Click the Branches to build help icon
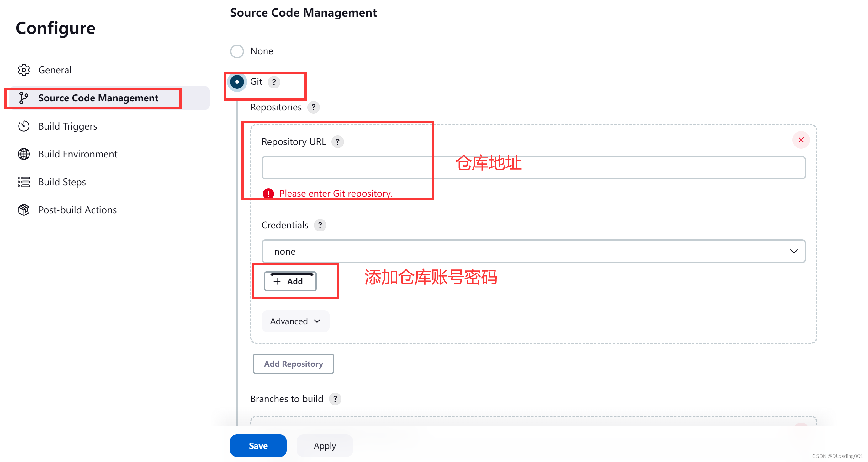This screenshot has height=462, width=868. [x=335, y=399]
